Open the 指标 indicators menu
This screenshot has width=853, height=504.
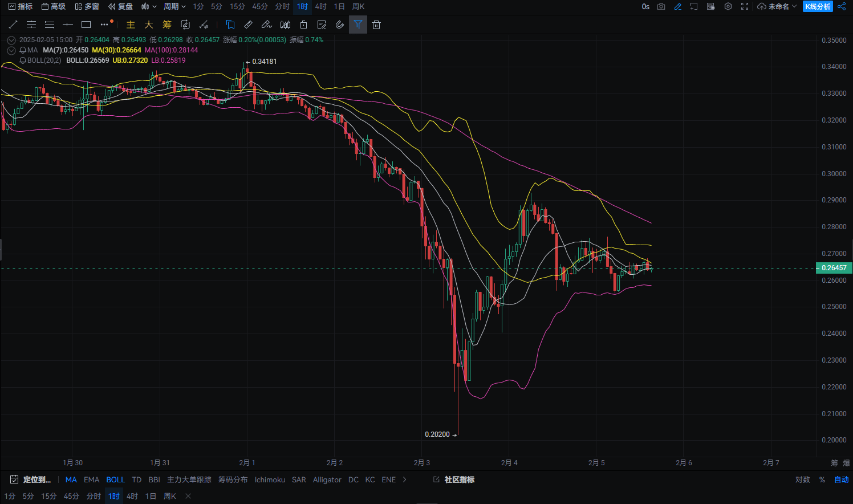[x=21, y=6]
